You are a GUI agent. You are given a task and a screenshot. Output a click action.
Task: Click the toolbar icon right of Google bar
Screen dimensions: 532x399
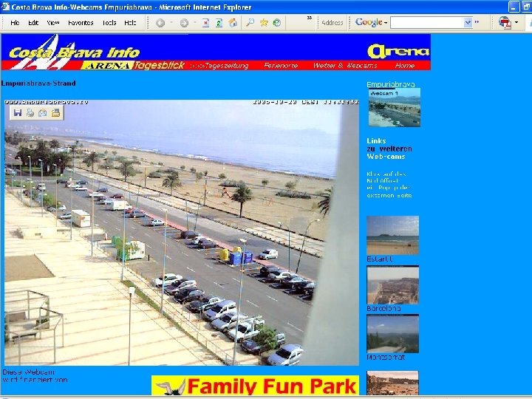505,23
